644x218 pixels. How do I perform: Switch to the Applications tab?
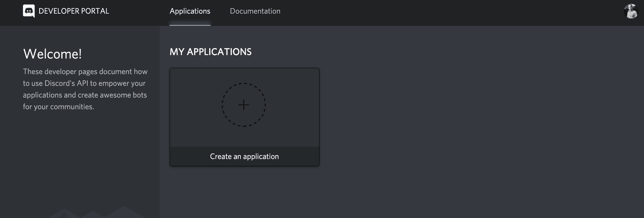point(190,11)
